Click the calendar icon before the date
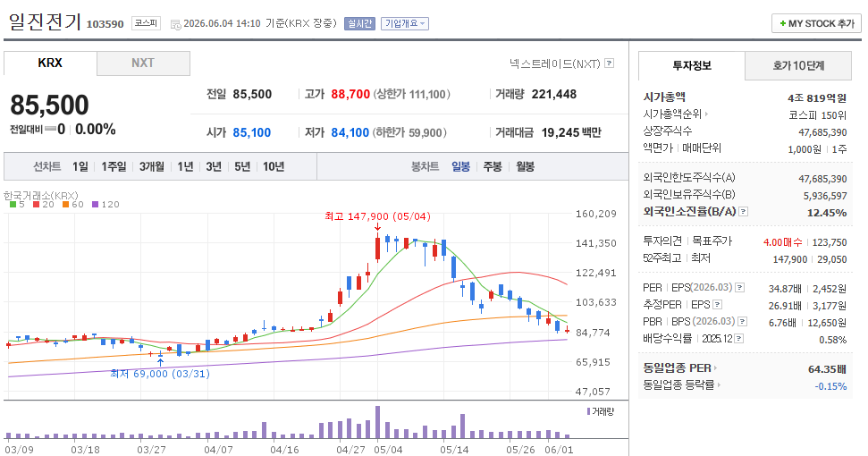The height and width of the screenshot is (456, 868). [175, 24]
